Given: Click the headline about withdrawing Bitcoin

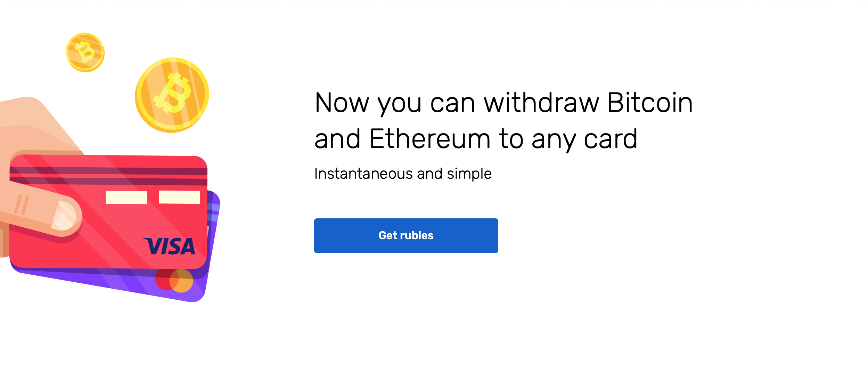Looking at the screenshot, I should point(504,120).
